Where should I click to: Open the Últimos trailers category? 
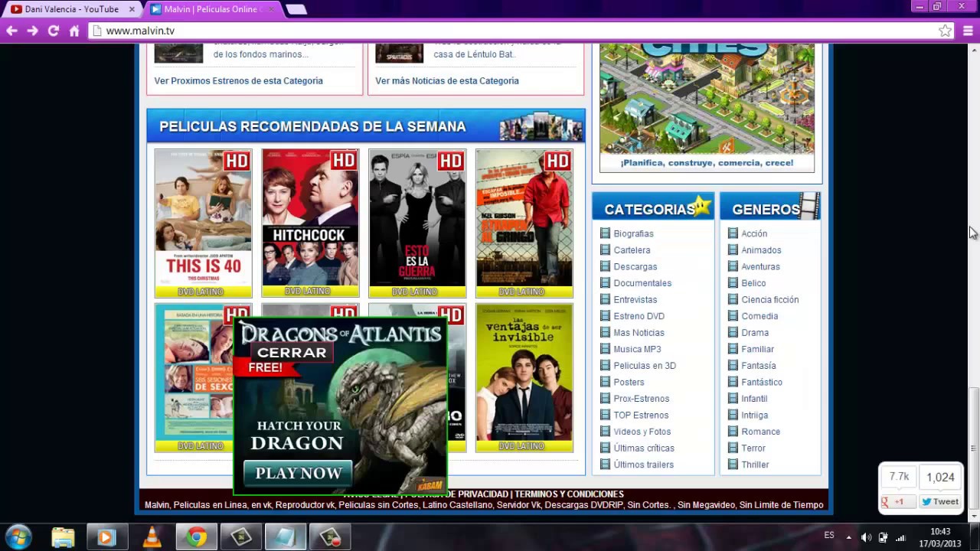tap(643, 465)
